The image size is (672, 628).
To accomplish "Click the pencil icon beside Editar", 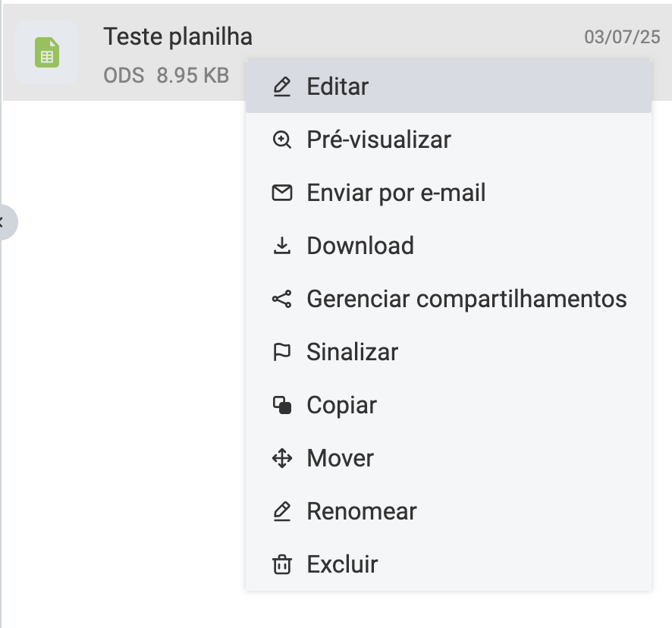I will pyautogui.click(x=281, y=87).
